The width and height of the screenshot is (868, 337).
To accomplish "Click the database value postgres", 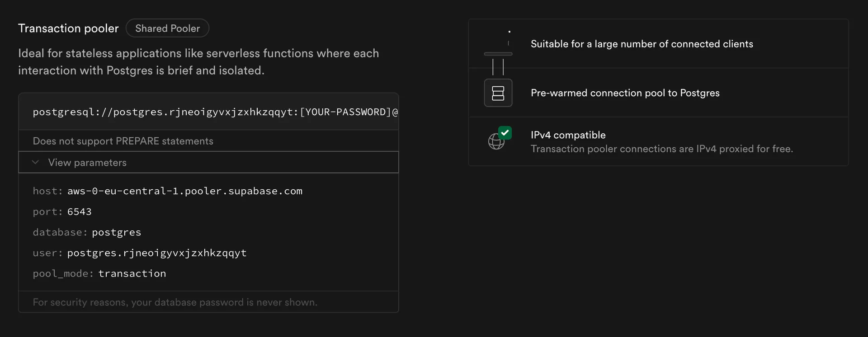I will coord(116,232).
